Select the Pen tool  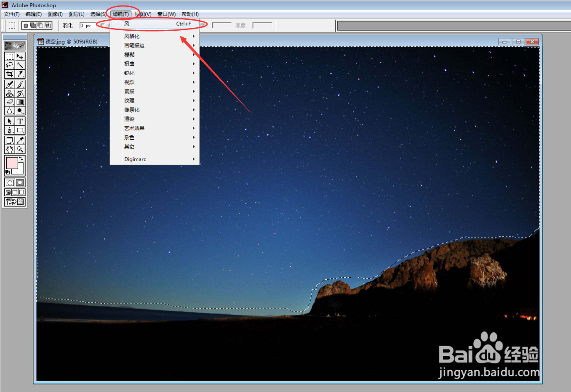(x=10, y=130)
